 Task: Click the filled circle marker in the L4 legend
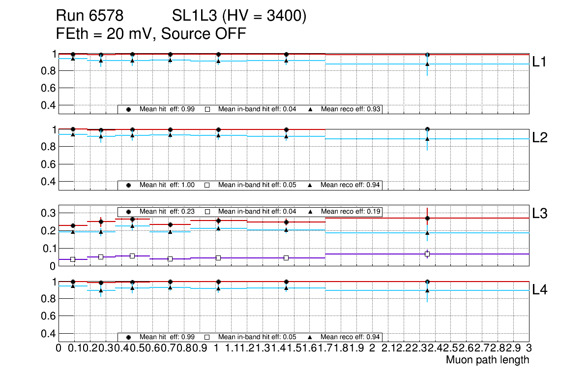(x=129, y=337)
